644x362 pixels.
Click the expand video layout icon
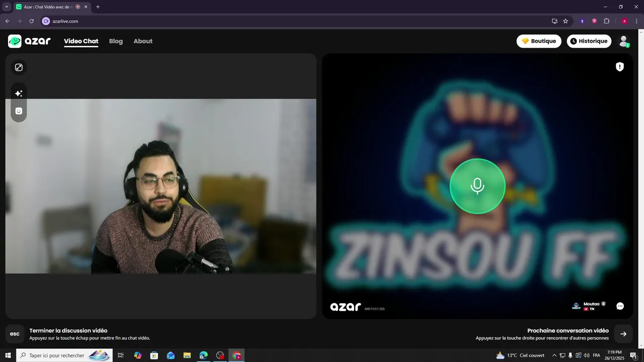(19, 67)
